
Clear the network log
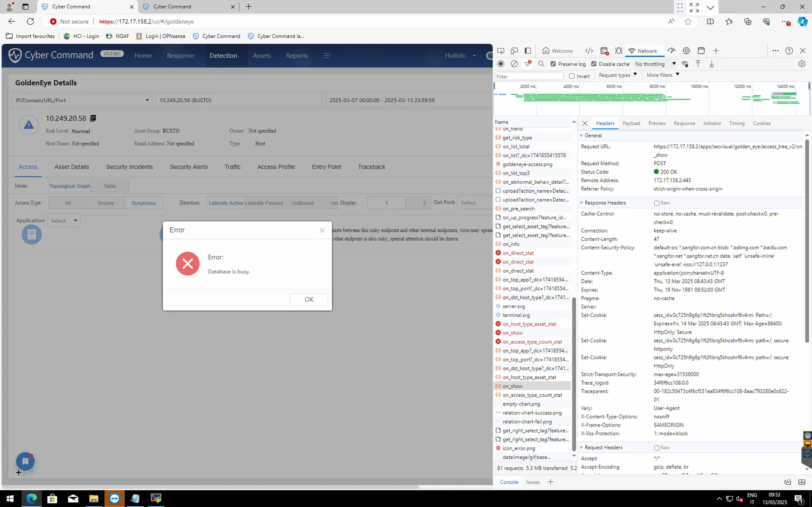(514, 64)
